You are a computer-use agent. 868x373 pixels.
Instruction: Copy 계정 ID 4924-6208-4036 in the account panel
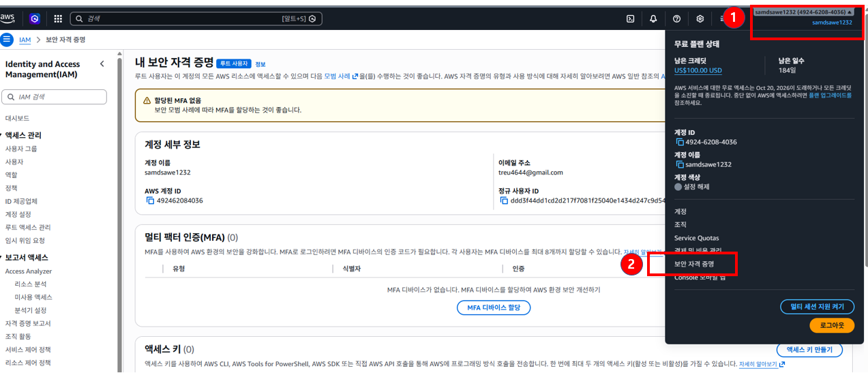pyautogui.click(x=680, y=142)
